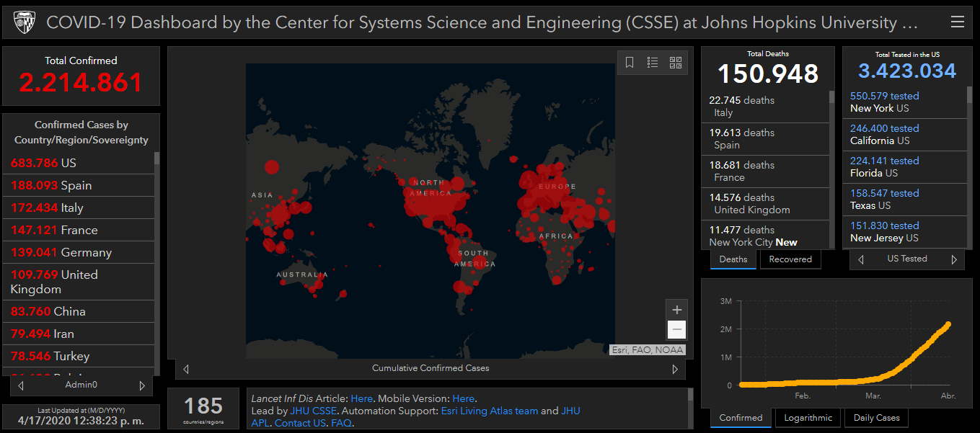The image size is (980, 433).
Task: Click New York US tested row
Action: click(x=904, y=102)
